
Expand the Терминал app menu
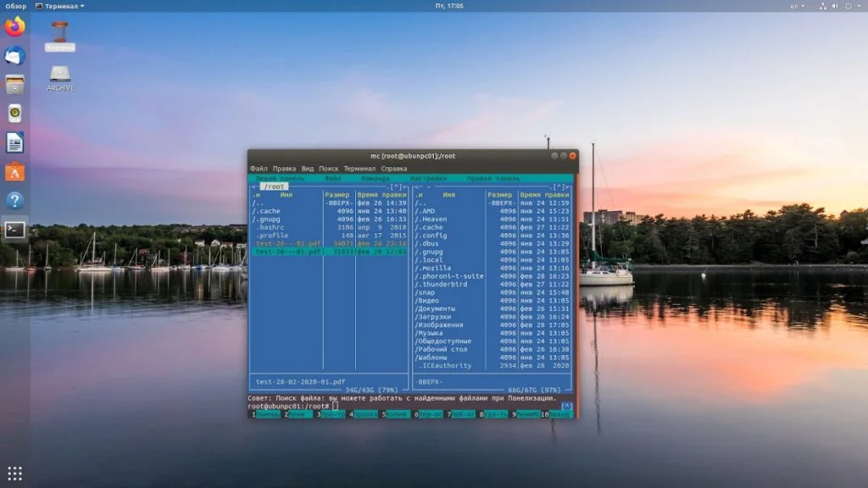tap(61, 6)
